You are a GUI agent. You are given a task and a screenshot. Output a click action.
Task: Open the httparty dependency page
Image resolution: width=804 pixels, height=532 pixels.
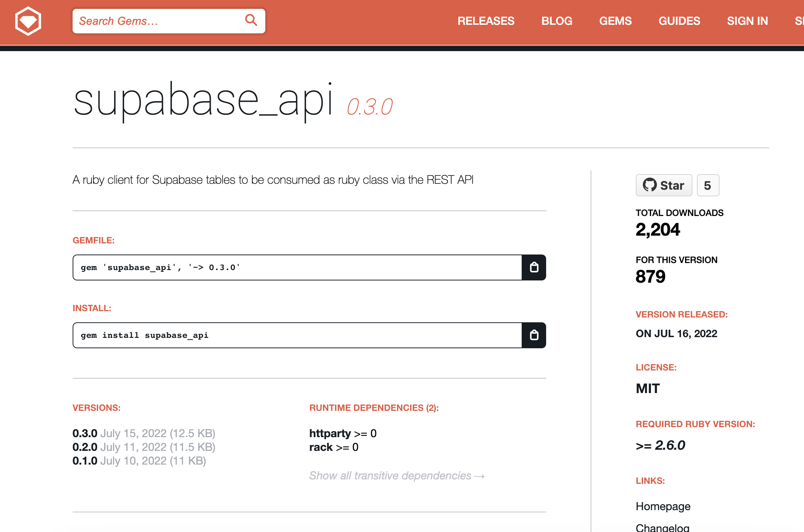(330, 433)
